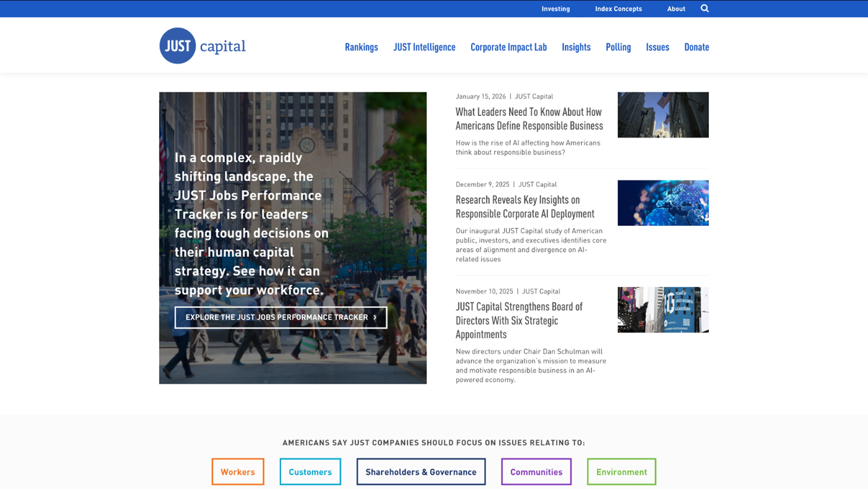The height and width of the screenshot is (489, 868).
Task: Go to the Issues page
Action: coord(657,47)
